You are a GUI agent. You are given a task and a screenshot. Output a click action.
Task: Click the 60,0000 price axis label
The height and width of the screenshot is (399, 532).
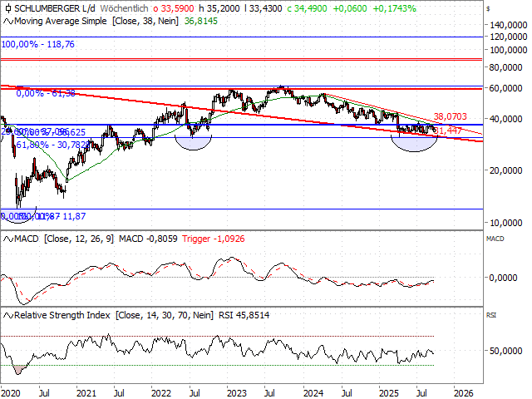(505, 88)
